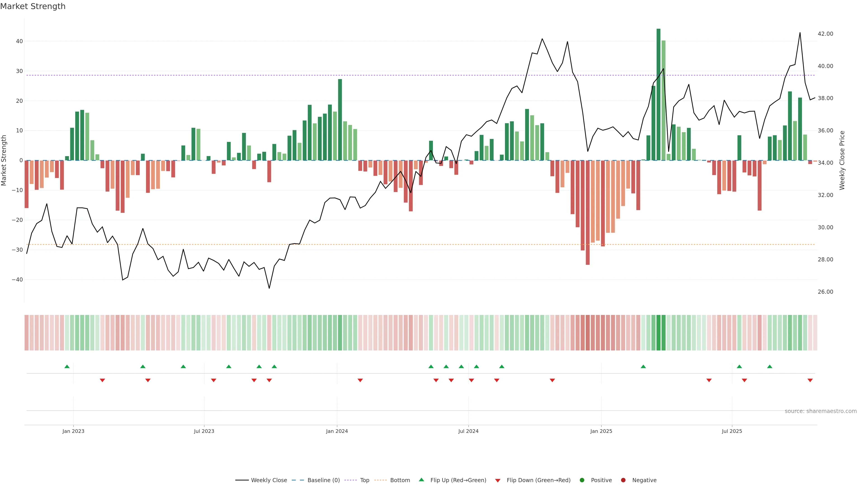
Task: Click the Jul 2025 x-axis label
Action: pos(732,431)
